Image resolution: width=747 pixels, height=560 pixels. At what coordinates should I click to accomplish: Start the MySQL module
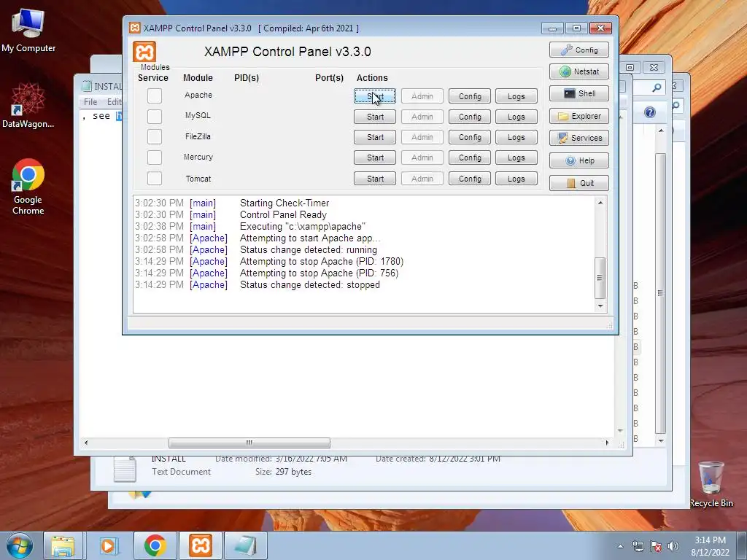coord(375,117)
